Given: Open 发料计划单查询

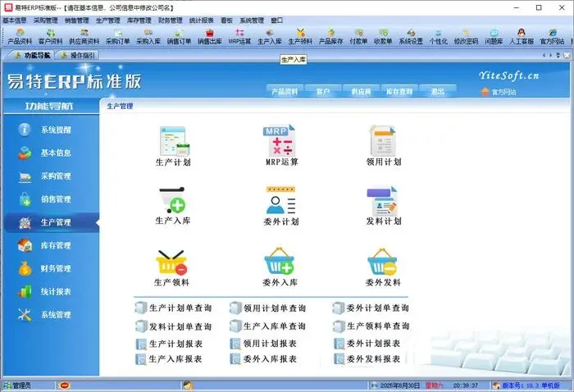Looking at the screenshot, I should 174,326.
